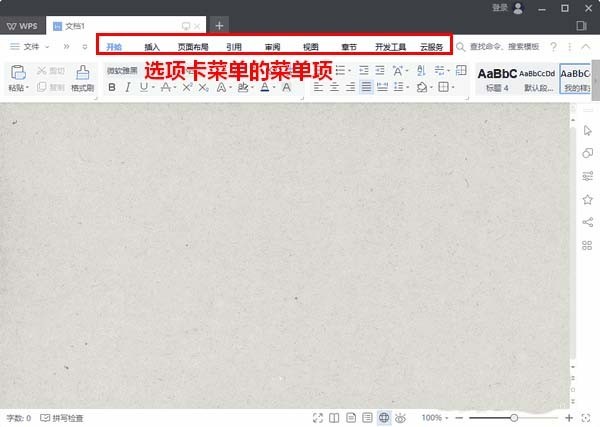Screen dimensions: 600x427
Task: Click the star icon in right sidebar
Action: pyautogui.click(x=587, y=199)
